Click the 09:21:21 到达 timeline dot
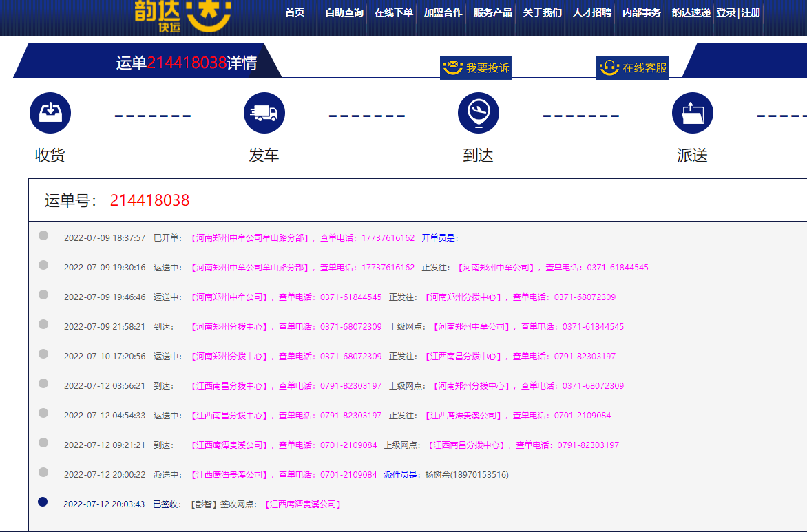807x532 pixels. pos(43,443)
